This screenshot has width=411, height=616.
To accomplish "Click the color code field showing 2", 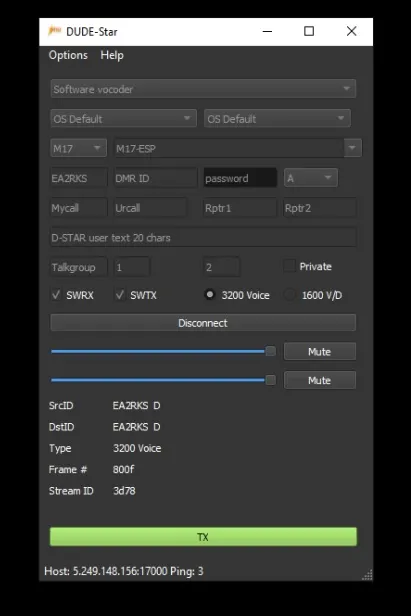I will (222, 267).
